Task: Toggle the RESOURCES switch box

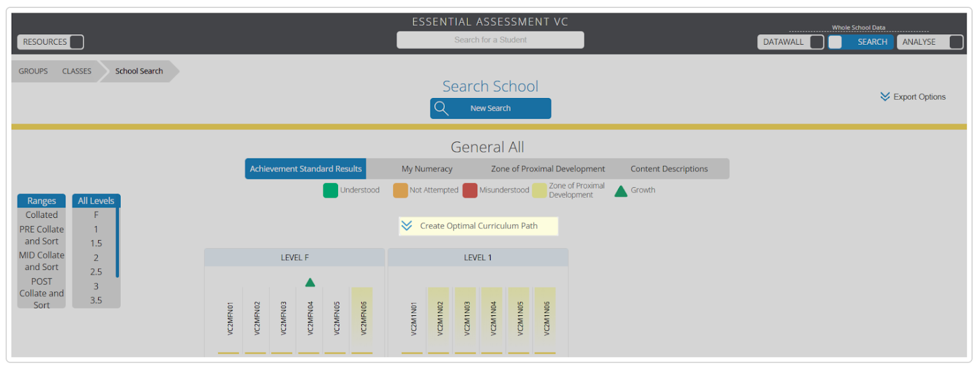Action: [x=77, y=42]
